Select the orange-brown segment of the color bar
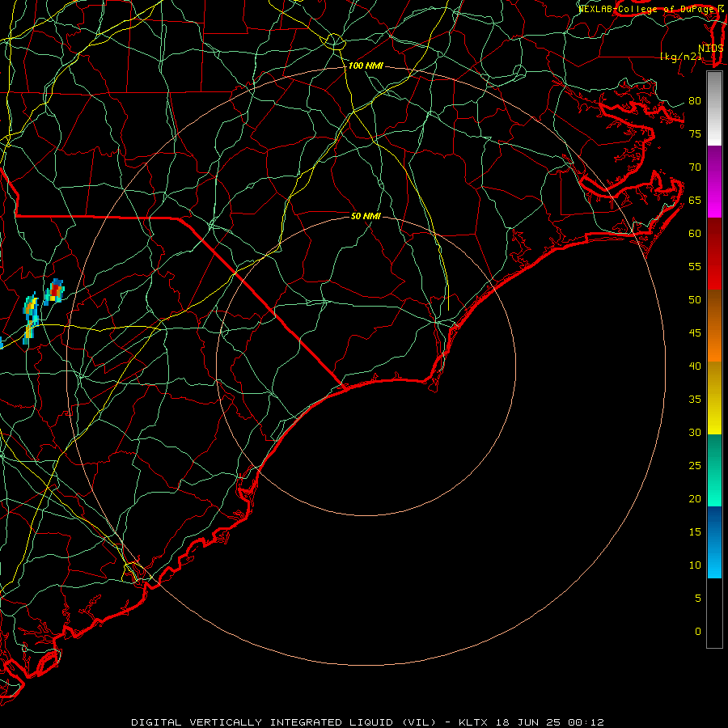Viewport: 728px width, 728px height. (714, 325)
